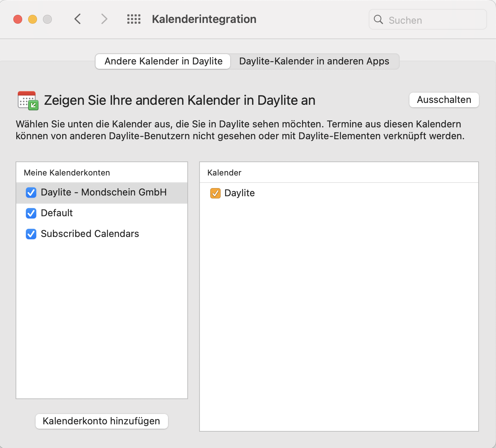Click the gray zoom window button
The width and height of the screenshot is (496, 448).
click(47, 19)
